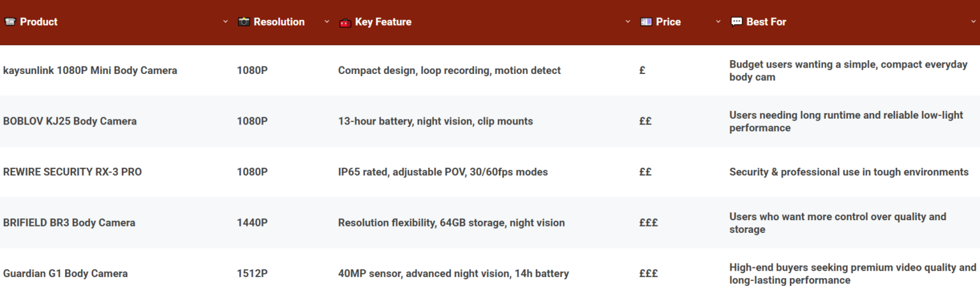Click the speech bubble icon beside Best For

[x=736, y=22]
